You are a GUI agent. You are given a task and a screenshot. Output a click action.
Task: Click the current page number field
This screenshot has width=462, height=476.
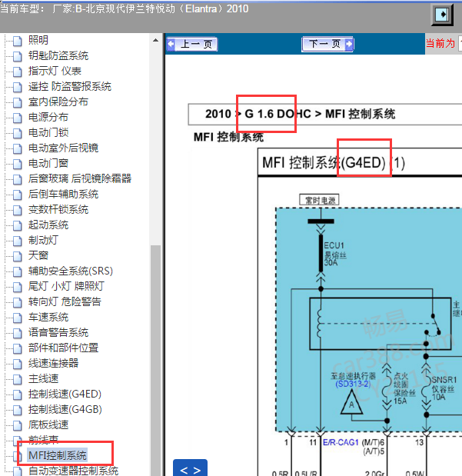pos(460,43)
